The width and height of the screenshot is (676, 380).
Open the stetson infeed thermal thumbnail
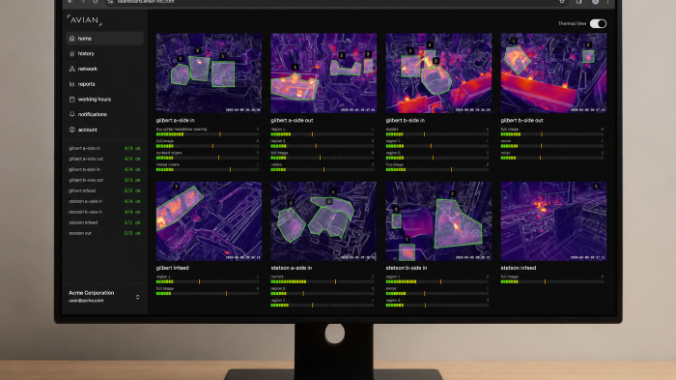point(554,221)
